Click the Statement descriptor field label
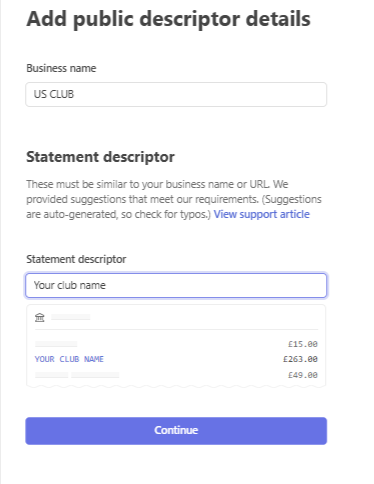The height and width of the screenshot is (484, 374). tap(76, 259)
